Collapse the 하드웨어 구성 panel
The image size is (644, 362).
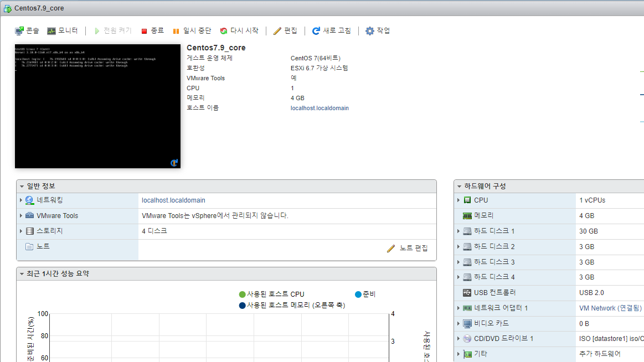[x=459, y=187]
